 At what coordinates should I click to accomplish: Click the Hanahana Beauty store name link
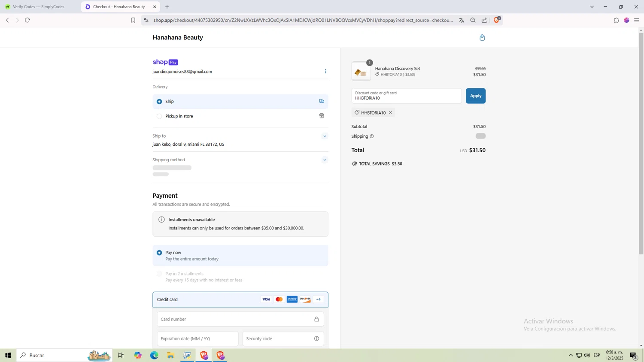(x=178, y=38)
